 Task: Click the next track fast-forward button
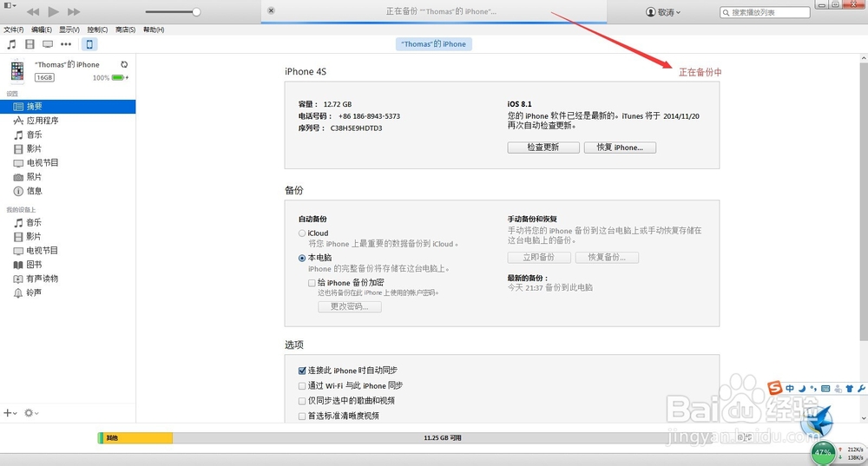(74, 11)
